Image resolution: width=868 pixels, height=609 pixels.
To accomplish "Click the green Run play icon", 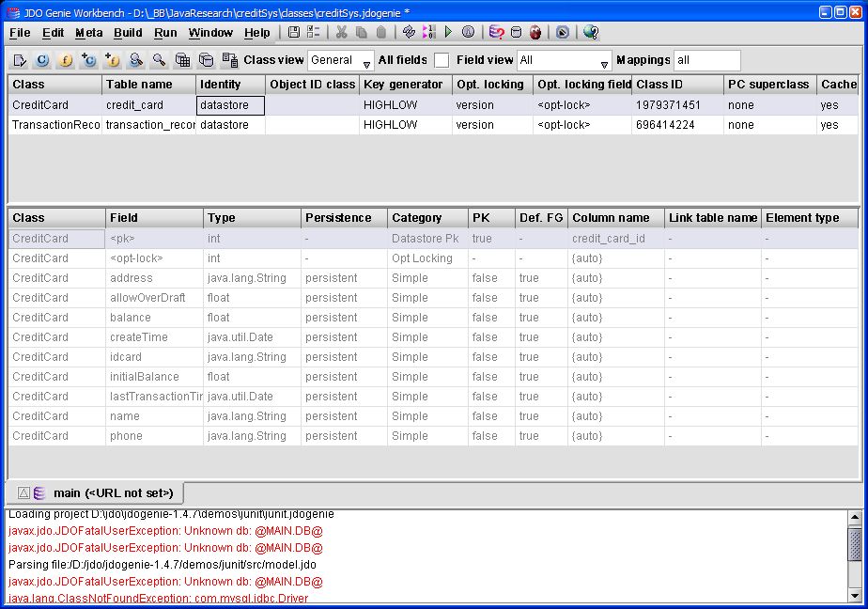I will click(x=448, y=32).
